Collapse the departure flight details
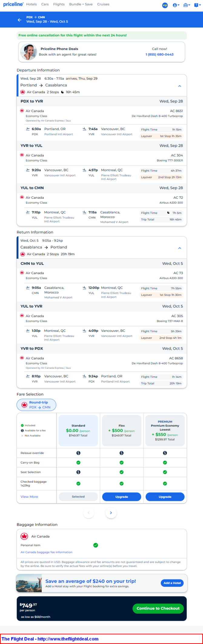The width and height of the screenshot is (203, 644). 180,86
